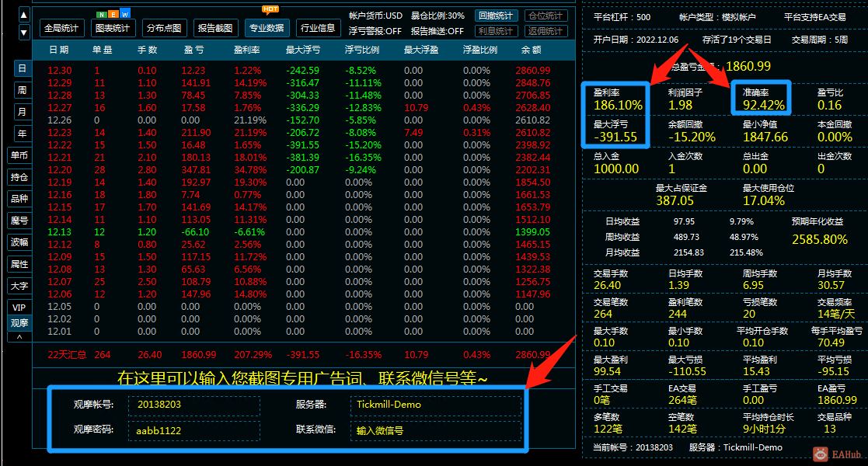Select daily view 日 in sidebar

(22, 68)
